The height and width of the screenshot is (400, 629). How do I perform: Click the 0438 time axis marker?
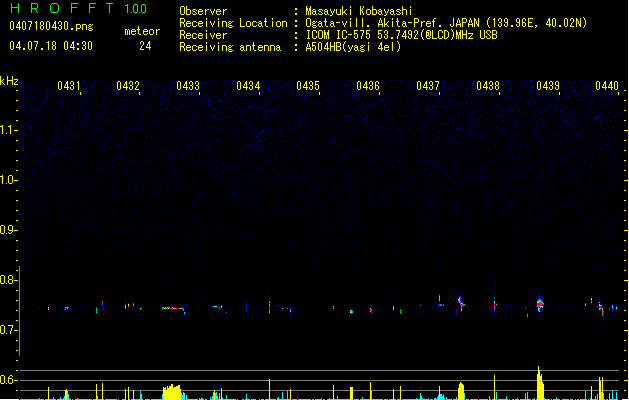click(x=488, y=86)
